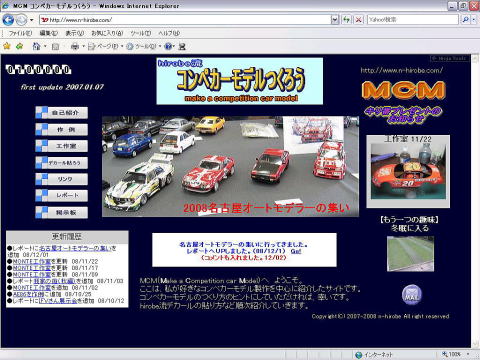This screenshot has height=360, width=480.
Task: Click the blue Help icon in toolbar
Action: coord(169,46)
